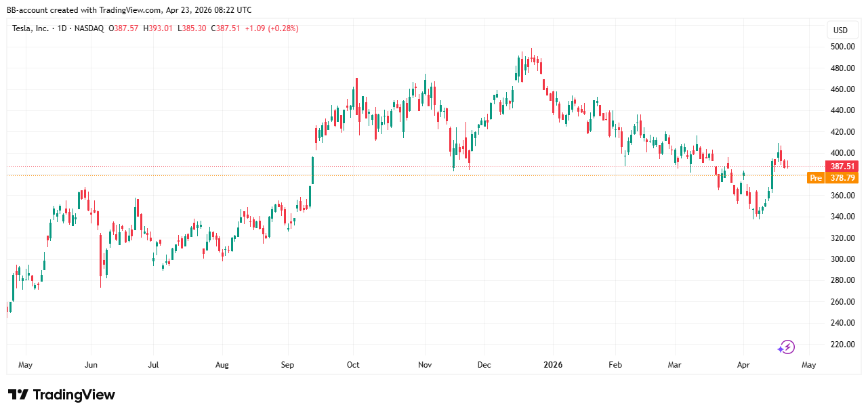
Task: Click the orange Pre market tag
Action: pyautogui.click(x=816, y=178)
